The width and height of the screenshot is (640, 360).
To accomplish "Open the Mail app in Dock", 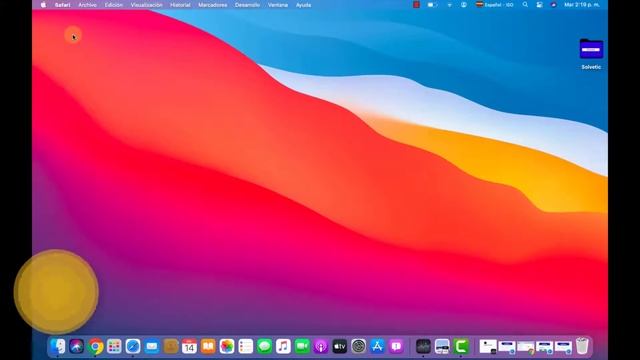I will tap(151, 347).
